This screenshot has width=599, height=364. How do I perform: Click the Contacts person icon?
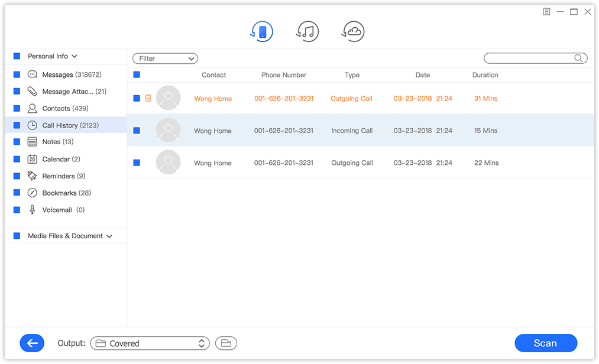(33, 109)
